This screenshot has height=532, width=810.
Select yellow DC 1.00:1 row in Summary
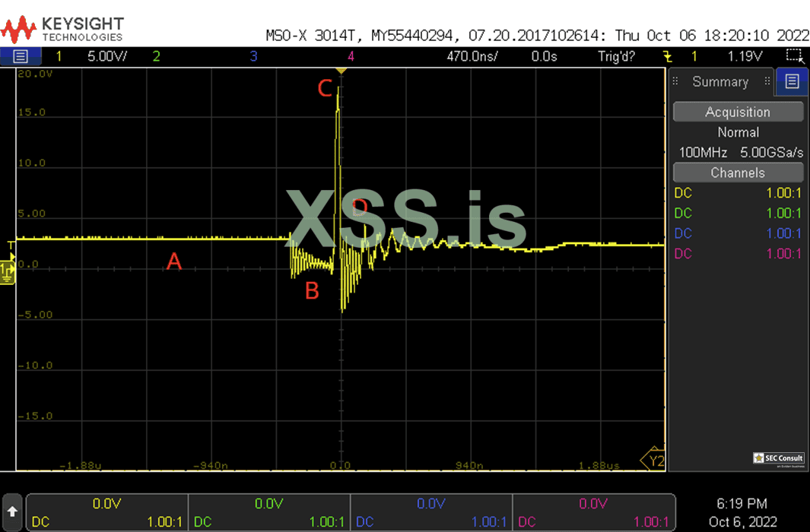[x=738, y=193]
